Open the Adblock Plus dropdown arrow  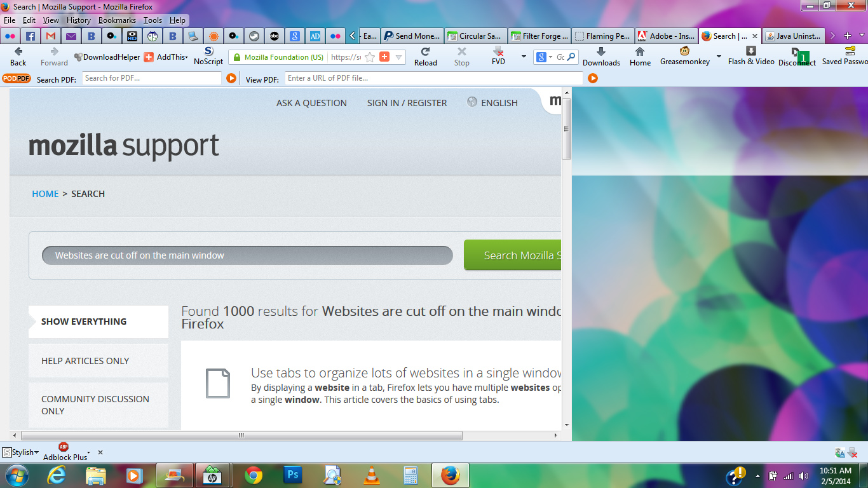[89, 452]
